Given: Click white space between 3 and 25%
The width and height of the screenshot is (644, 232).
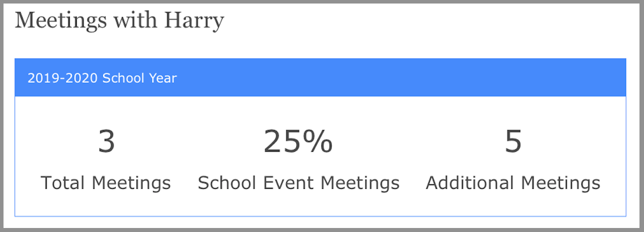Looking at the screenshot, I should (x=190, y=142).
